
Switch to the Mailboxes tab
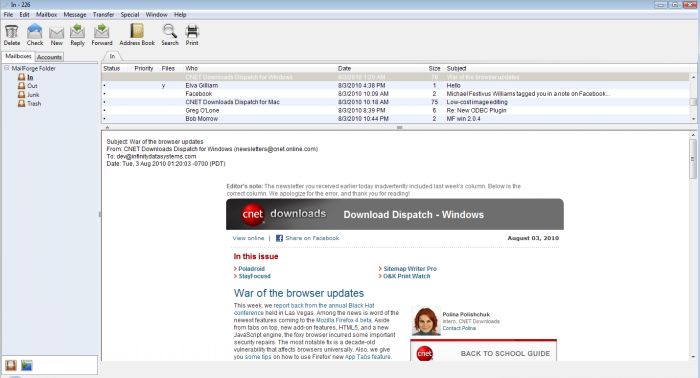click(x=18, y=56)
